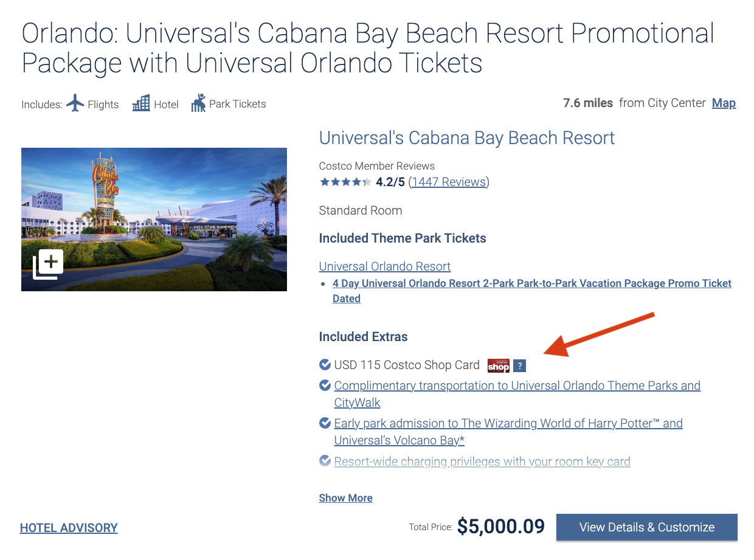Screen dimensions: 754x560
Task: Open the Costco Shop Card logo badge
Action: tap(498, 365)
